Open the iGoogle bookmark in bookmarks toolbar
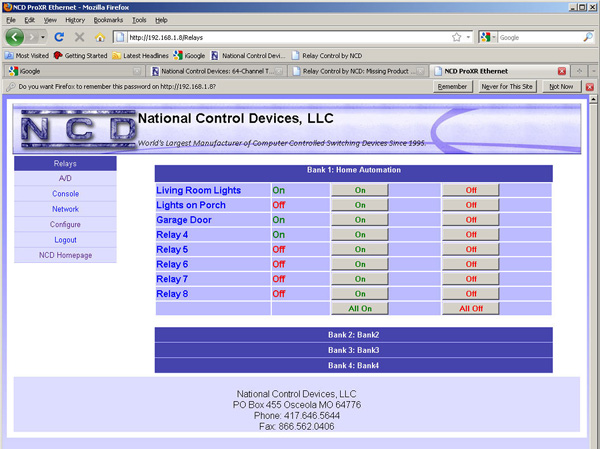The image size is (600, 449). point(189,56)
